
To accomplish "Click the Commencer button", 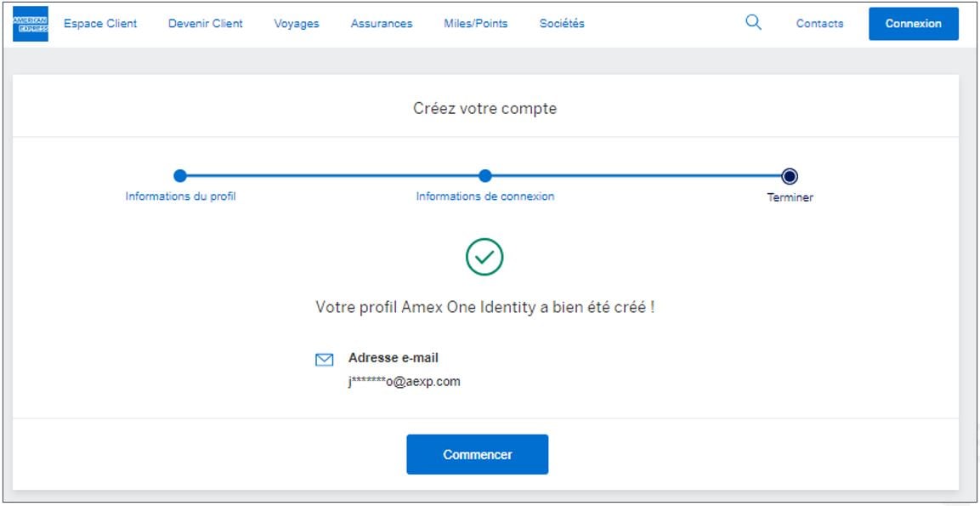I will (x=477, y=455).
